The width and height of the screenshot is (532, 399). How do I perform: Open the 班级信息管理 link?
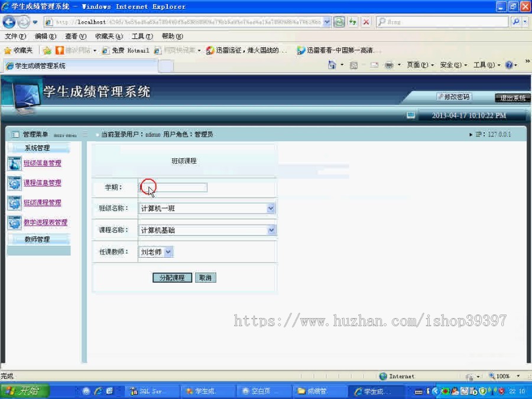point(43,163)
